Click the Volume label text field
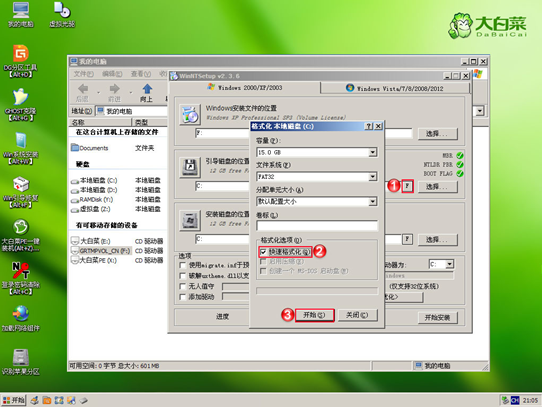The width and height of the screenshot is (542, 407). [317, 226]
